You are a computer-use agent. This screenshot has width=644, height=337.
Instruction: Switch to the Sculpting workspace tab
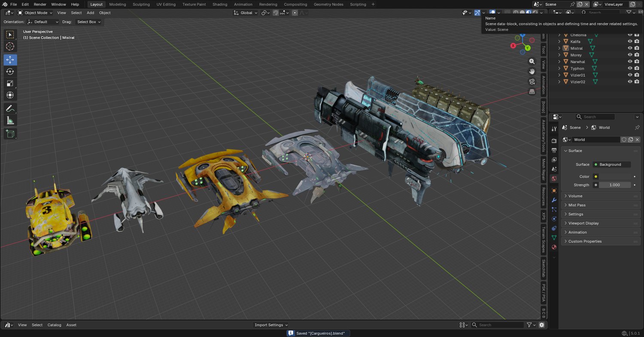pyautogui.click(x=141, y=4)
